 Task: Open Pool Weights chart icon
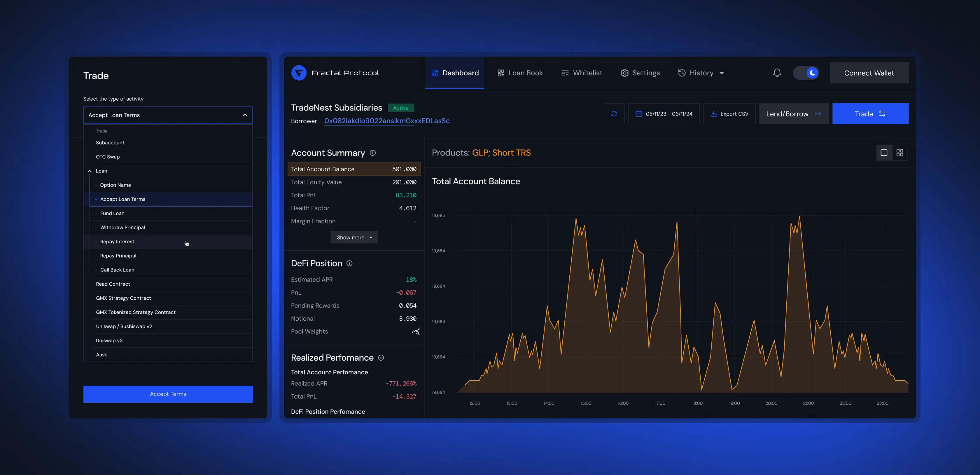click(x=416, y=331)
